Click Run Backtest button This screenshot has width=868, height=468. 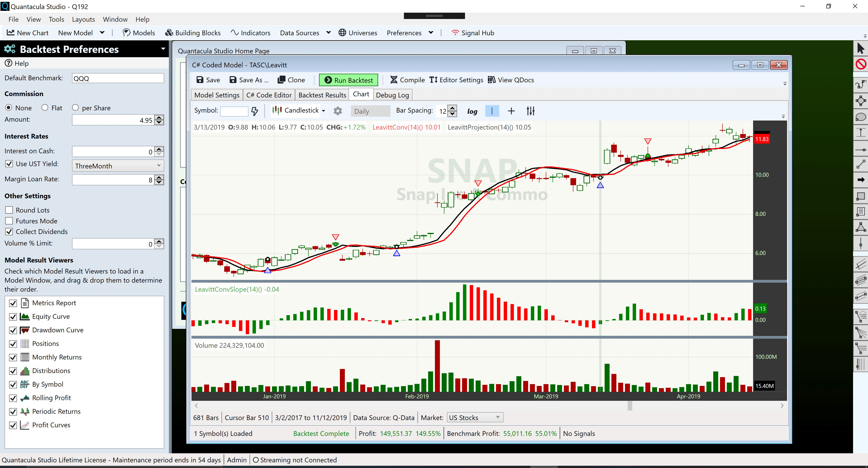click(x=348, y=80)
